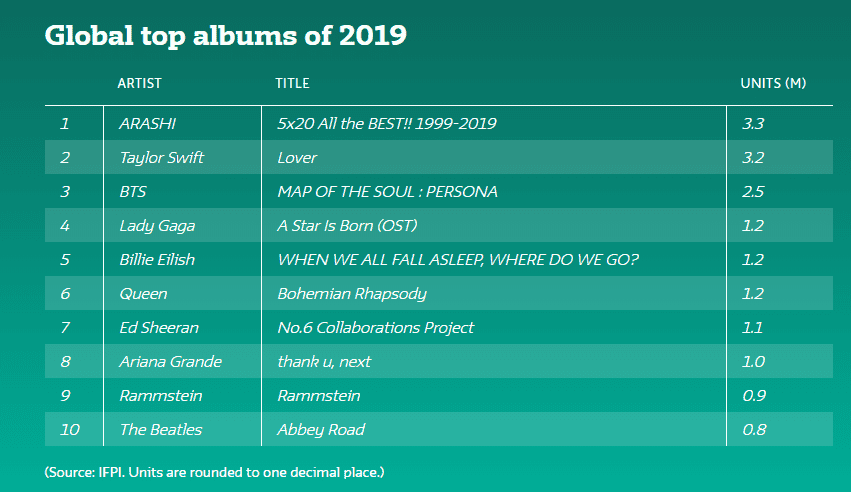Click the 'Abbey Road' album title
This screenshot has width=851, height=492.
(321, 430)
